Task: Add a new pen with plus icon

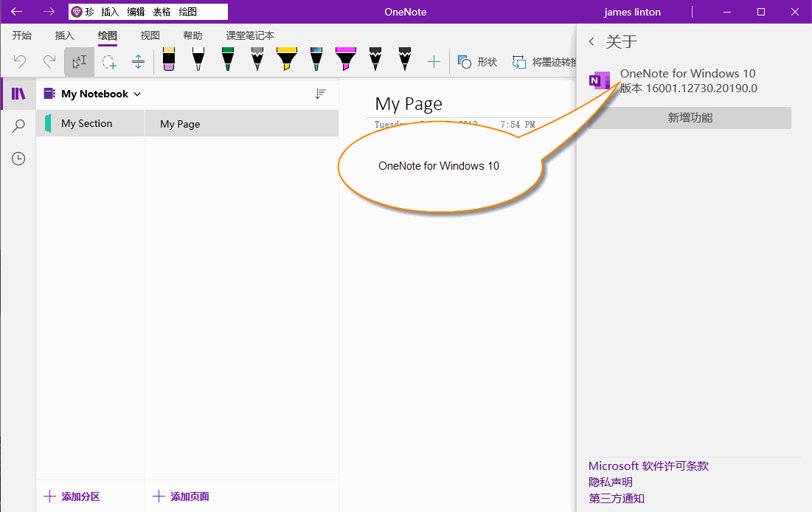Action: (434, 62)
